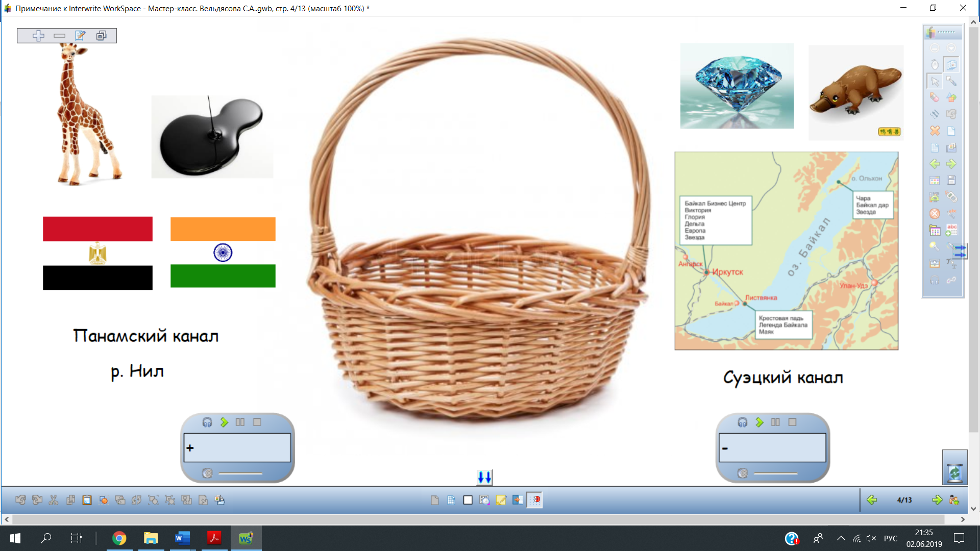Toggle the snap-to-grid magnet button
The height and width of the screenshot is (551, 980).
tap(534, 500)
